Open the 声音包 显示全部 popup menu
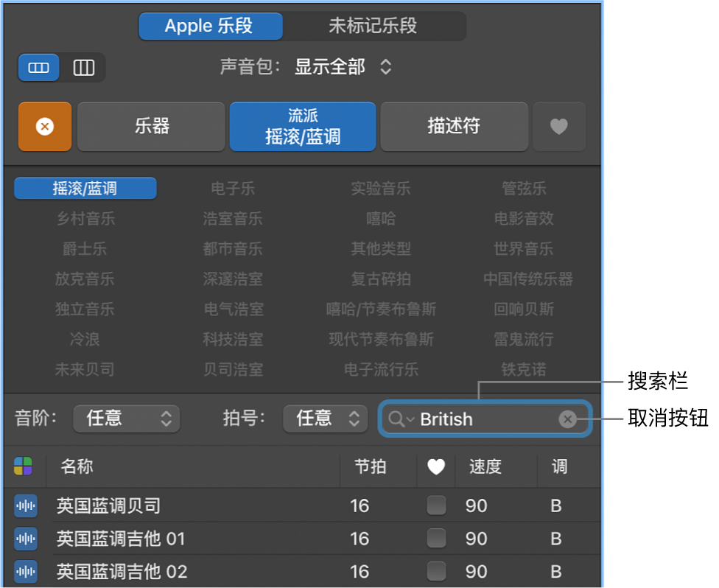Viewport: 719px width, 588px height. [343, 67]
